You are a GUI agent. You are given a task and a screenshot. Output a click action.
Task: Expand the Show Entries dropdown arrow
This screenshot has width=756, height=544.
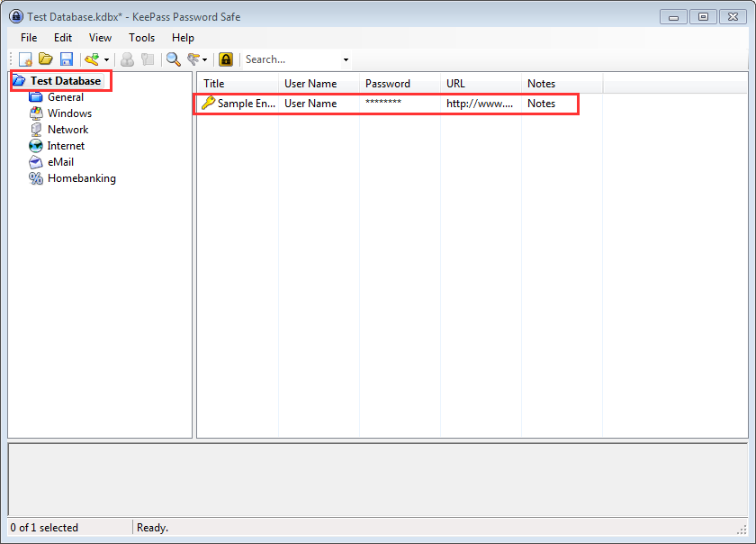pyautogui.click(x=205, y=59)
